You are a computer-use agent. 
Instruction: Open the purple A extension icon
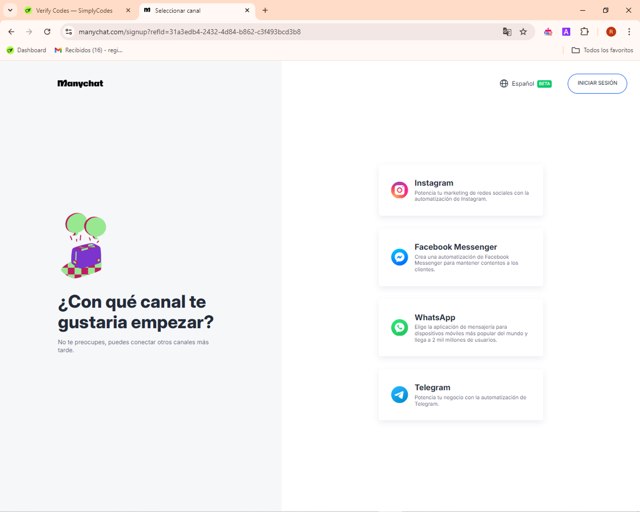coord(566,31)
